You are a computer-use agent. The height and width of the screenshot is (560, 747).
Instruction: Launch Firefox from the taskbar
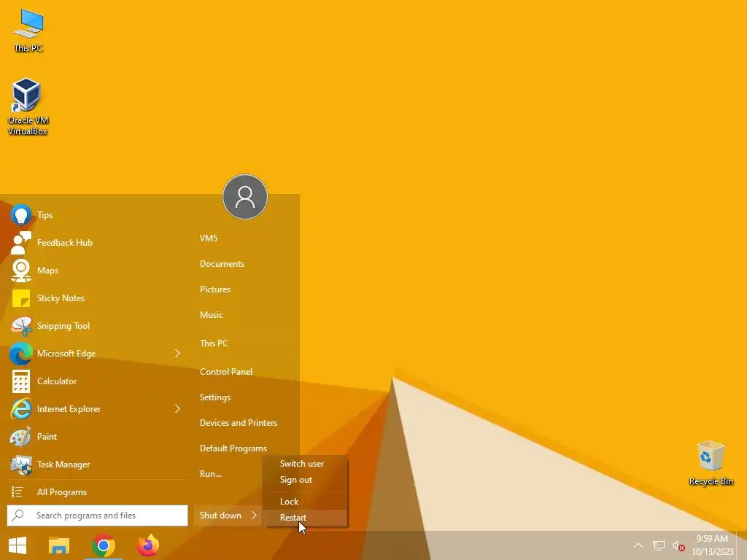pos(147,545)
